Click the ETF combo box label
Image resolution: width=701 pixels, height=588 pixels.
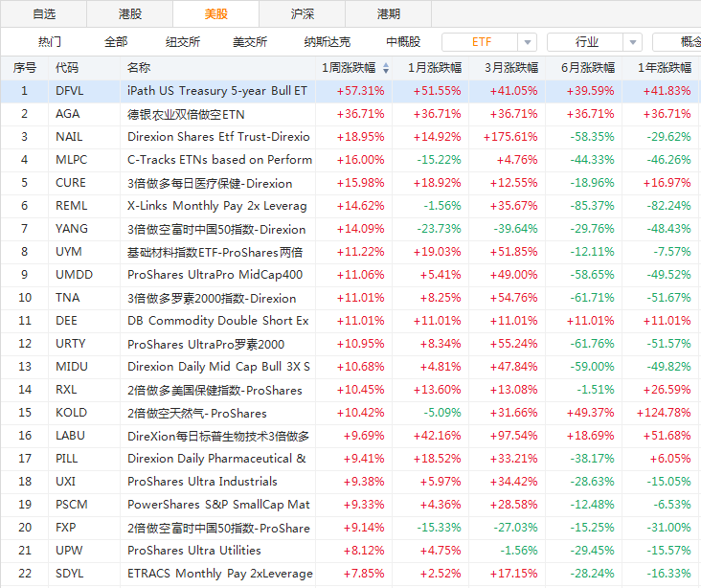(x=481, y=42)
